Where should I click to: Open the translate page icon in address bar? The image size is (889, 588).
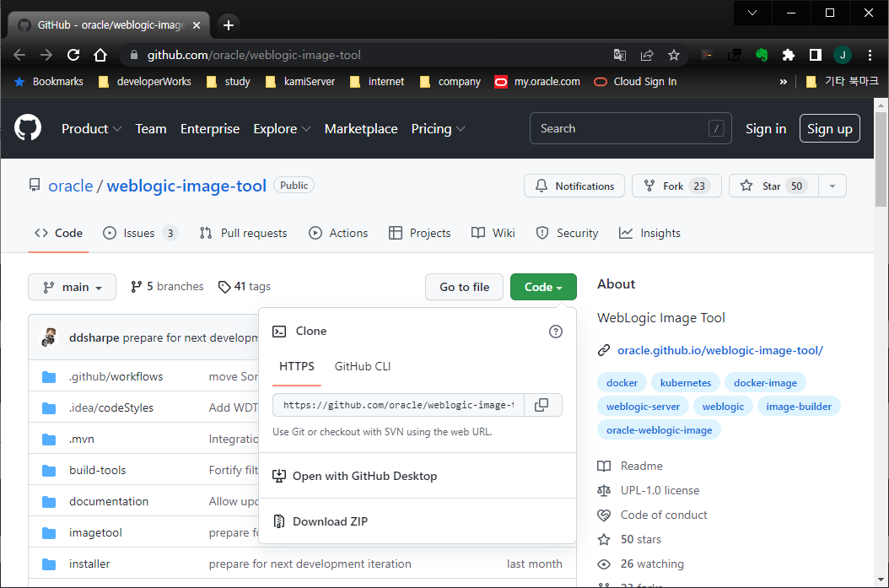click(x=620, y=55)
